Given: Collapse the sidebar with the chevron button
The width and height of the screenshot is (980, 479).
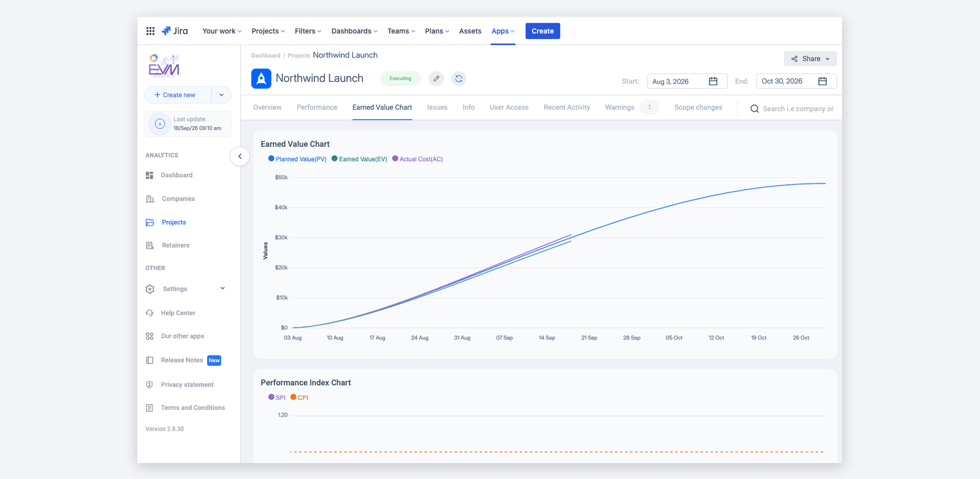Looking at the screenshot, I should [240, 156].
